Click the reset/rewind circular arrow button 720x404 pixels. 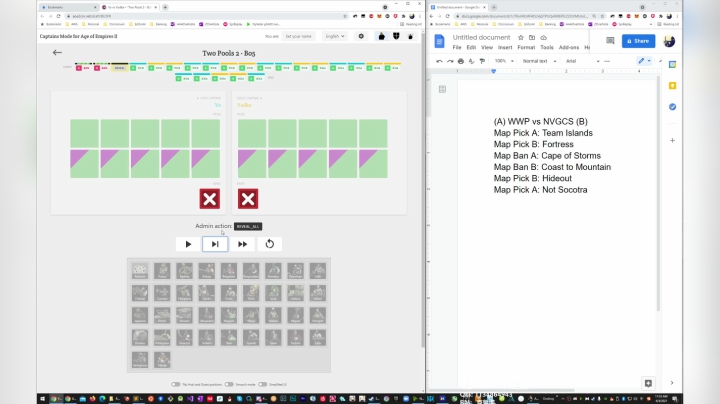click(270, 244)
